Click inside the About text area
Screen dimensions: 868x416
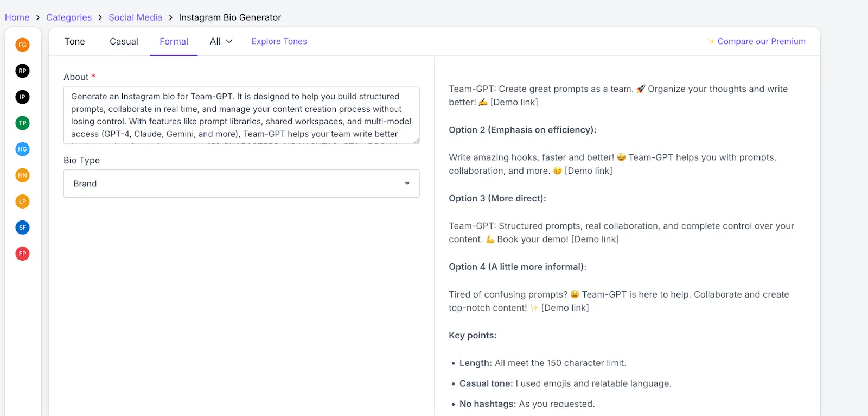click(241, 115)
